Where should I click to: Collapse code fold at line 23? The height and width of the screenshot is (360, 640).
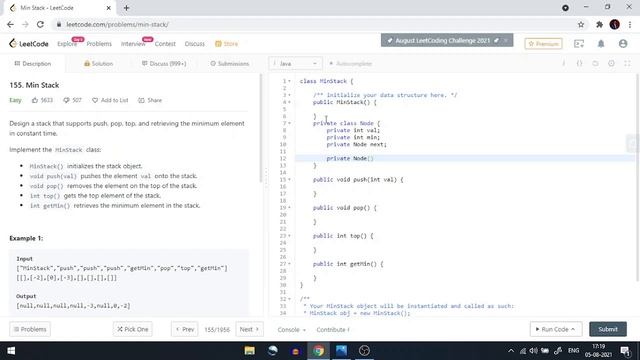(x=290, y=236)
